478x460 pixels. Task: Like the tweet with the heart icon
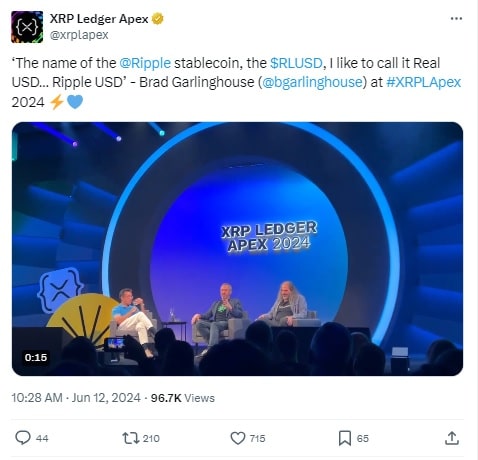(238, 438)
